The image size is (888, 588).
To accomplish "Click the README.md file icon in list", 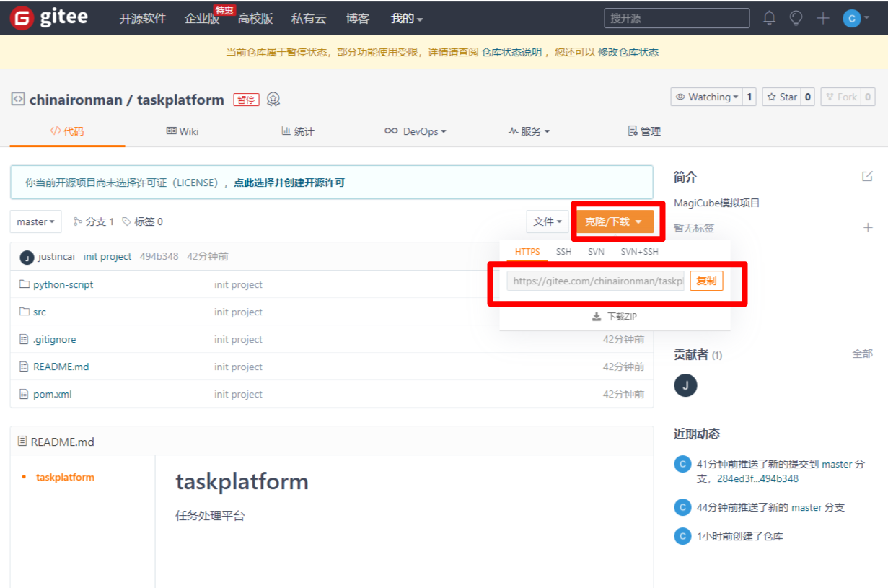I will click(25, 367).
